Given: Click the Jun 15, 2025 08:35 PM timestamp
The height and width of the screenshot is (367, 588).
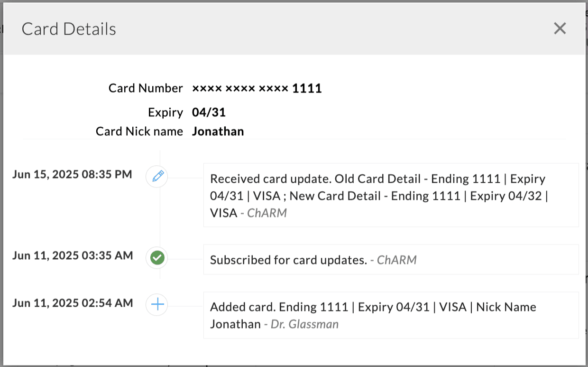Looking at the screenshot, I should click(x=72, y=174).
